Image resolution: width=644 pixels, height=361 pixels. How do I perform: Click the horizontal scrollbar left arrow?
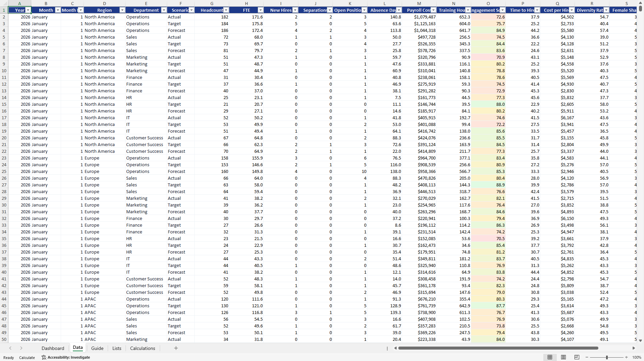point(395,348)
